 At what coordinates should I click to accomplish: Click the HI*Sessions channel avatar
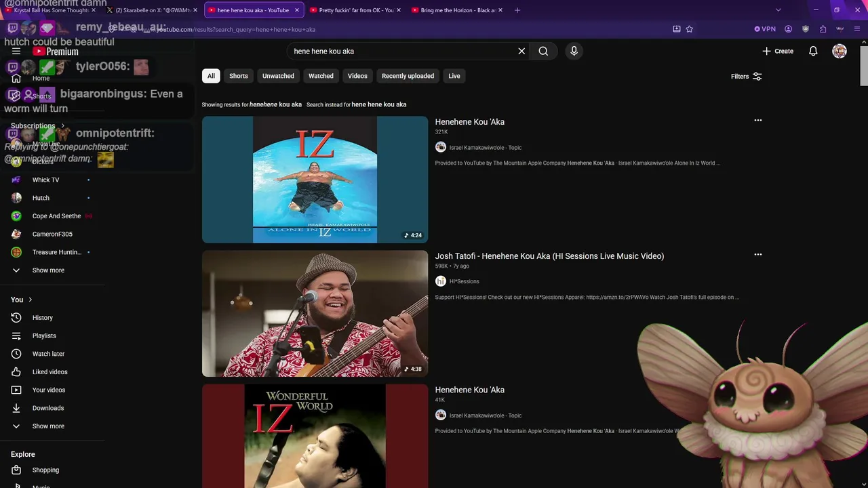pos(441,281)
